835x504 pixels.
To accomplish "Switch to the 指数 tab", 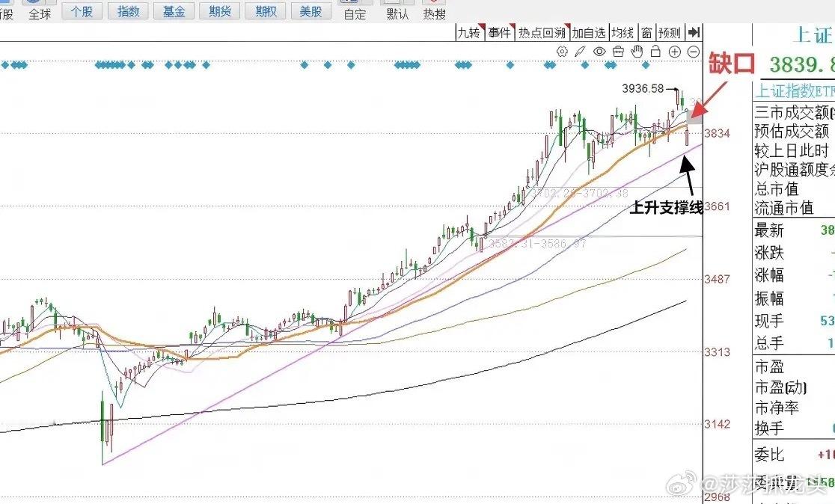I will [128, 11].
